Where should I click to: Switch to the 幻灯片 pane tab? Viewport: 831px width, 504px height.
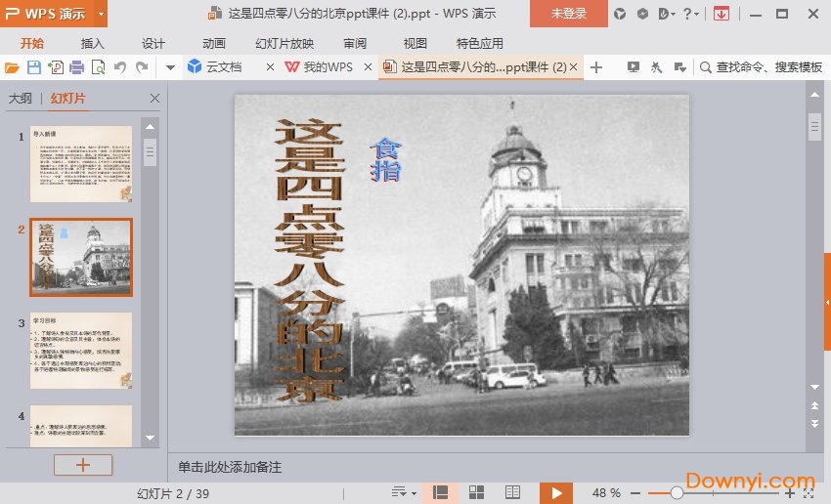point(67,98)
